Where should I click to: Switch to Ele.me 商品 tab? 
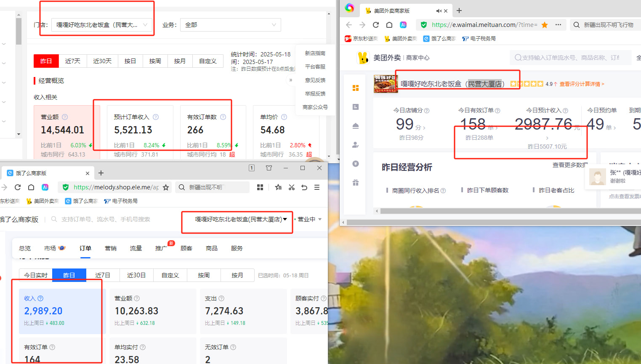click(x=212, y=248)
